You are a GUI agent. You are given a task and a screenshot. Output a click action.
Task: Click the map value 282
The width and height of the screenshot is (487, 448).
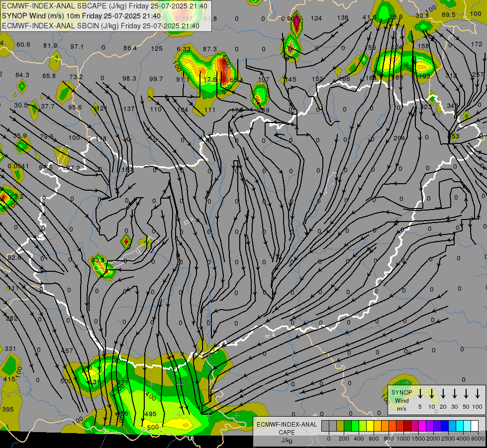pyautogui.click(x=12, y=318)
